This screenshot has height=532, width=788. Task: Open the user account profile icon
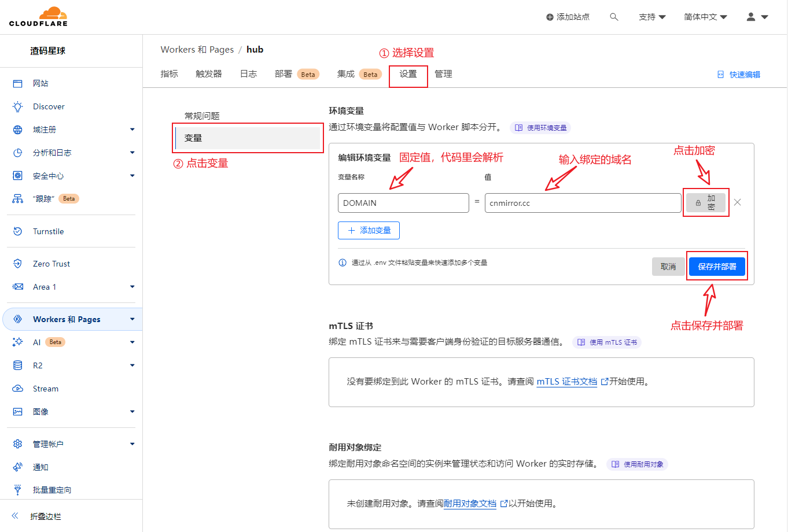click(x=751, y=17)
